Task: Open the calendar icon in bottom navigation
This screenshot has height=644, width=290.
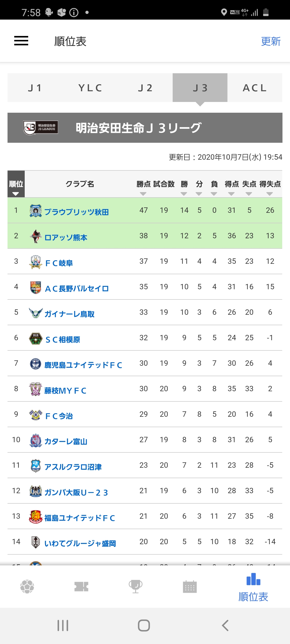Action: point(190,587)
